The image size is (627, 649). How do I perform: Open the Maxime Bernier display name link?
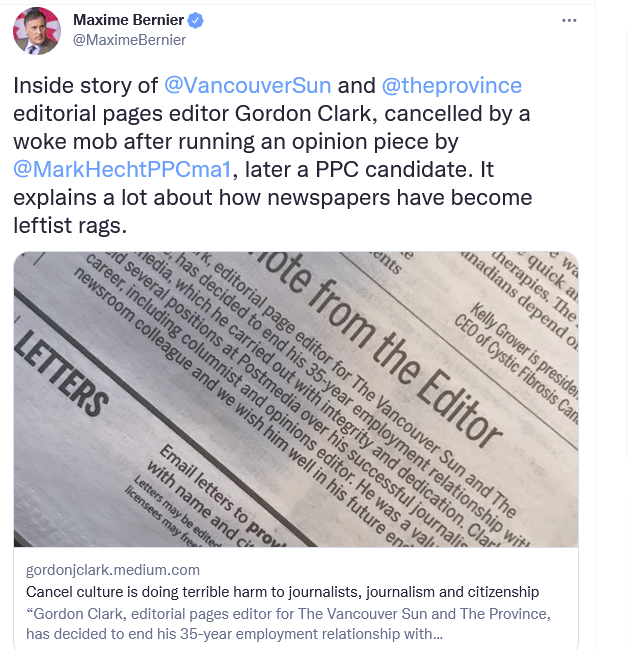click(x=129, y=20)
